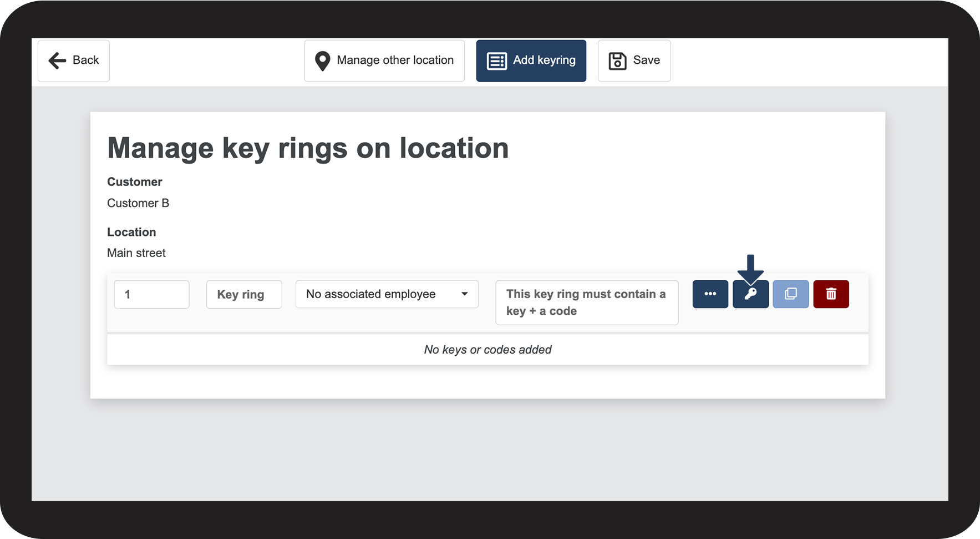The width and height of the screenshot is (980, 539).
Task: Open the three-dots more options button
Action: pyautogui.click(x=710, y=294)
